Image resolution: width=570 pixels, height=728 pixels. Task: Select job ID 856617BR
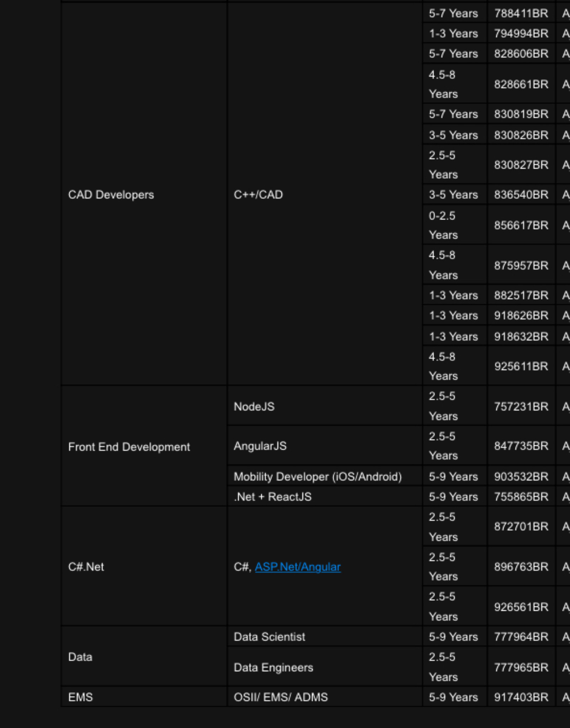pos(521,225)
